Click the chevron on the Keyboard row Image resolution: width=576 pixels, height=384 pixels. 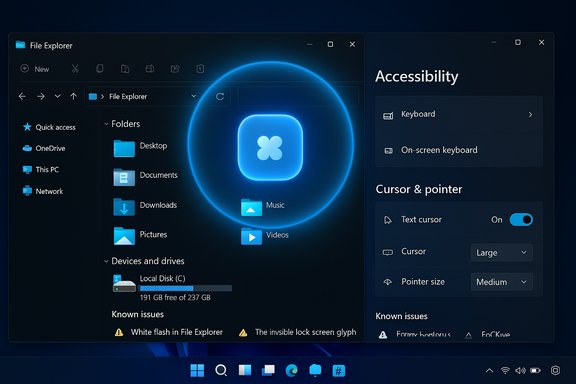point(530,115)
